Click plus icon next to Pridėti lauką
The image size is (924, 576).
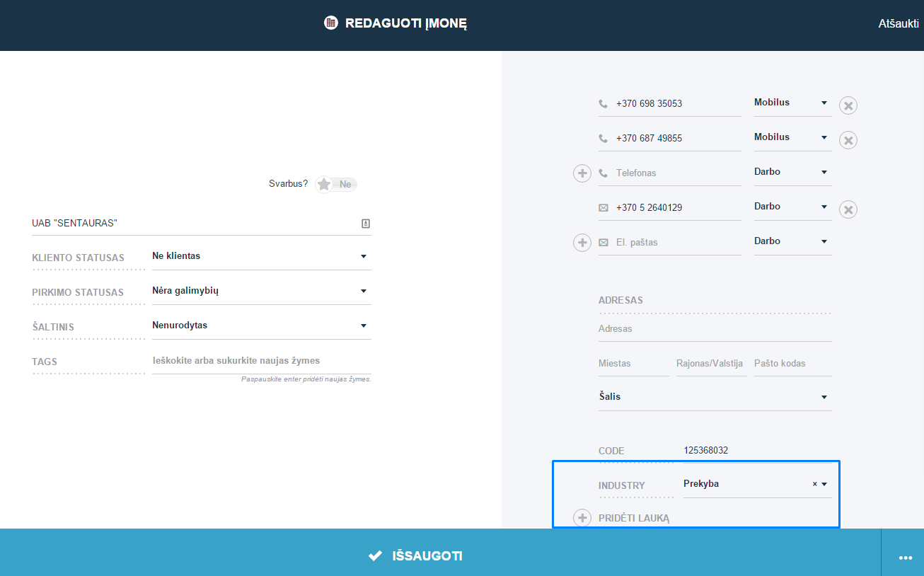tap(582, 518)
